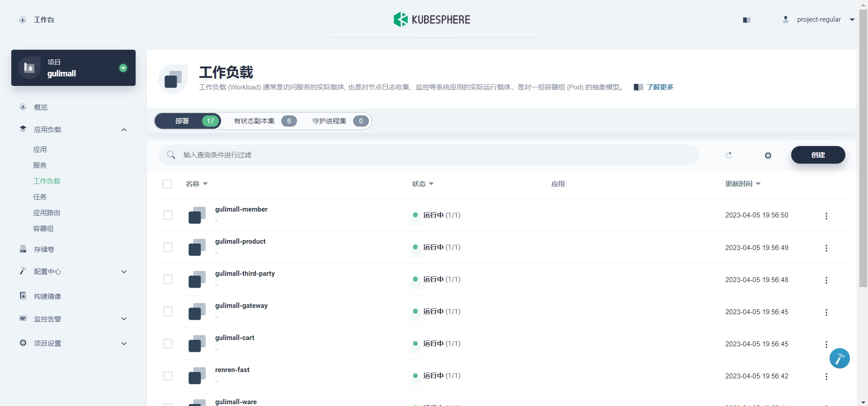Open more actions for gulimall-cart

point(826,345)
